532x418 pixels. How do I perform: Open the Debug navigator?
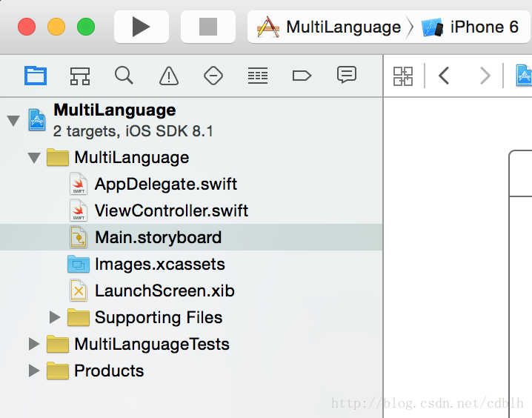pos(258,76)
